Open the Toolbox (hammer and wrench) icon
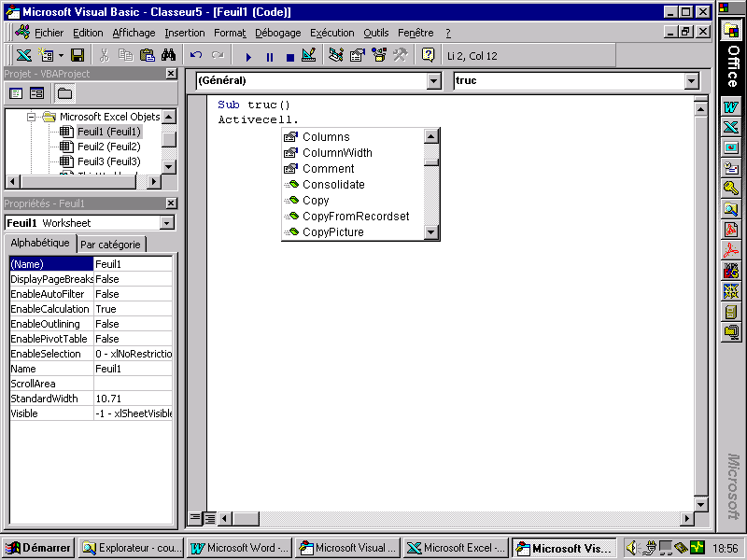Screen dimensions: 747x560 (x=401, y=55)
